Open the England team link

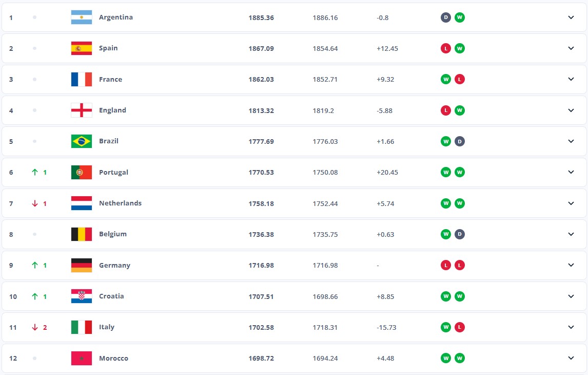(x=112, y=110)
